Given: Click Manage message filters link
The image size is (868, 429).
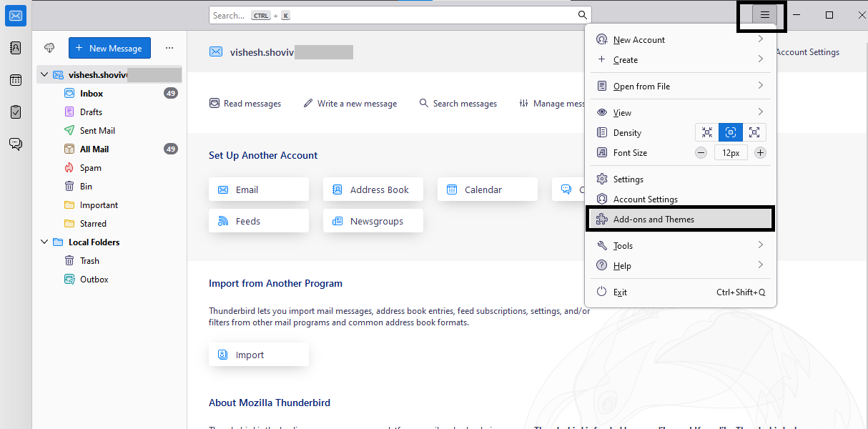Looking at the screenshot, I should 552,103.
